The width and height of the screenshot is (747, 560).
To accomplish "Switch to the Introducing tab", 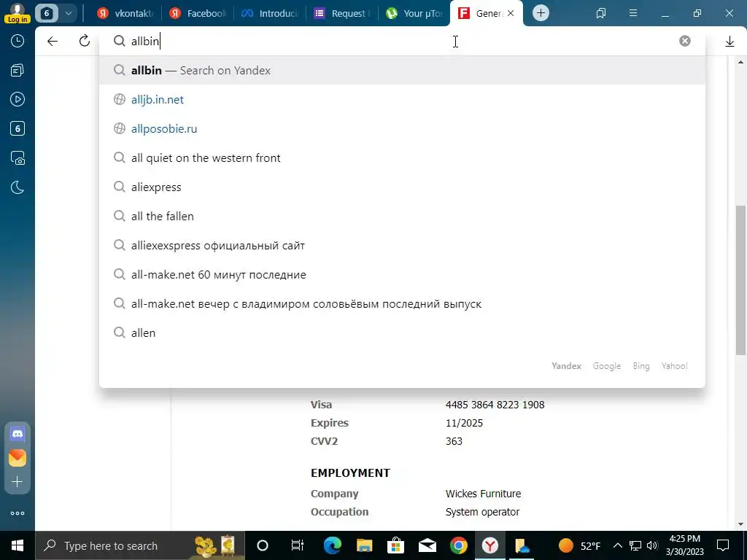I will coord(270,13).
